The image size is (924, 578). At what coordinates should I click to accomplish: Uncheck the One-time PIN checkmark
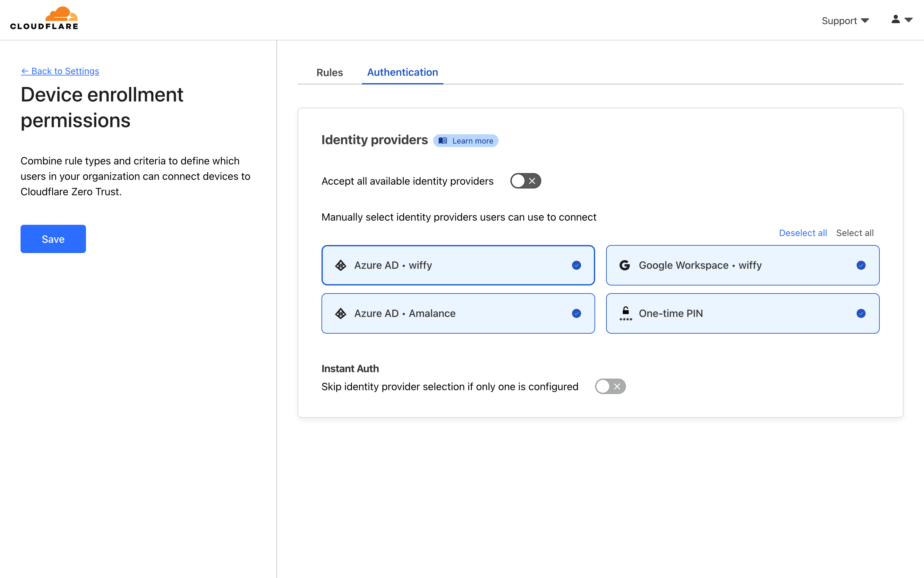pos(861,313)
